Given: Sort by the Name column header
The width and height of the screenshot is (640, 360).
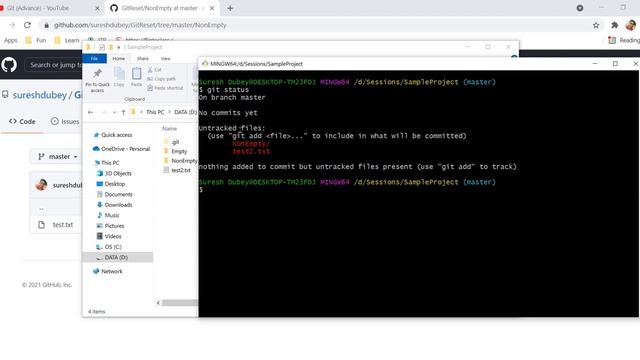Looking at the screenshot, I should (169, 129).
